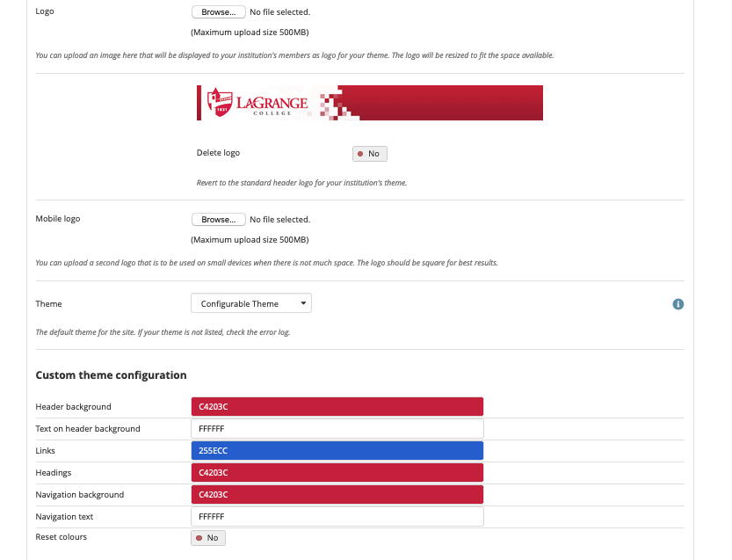Click the Navigation text label
This screenshot has width=732, height=560.
click(x=64, y=517)
